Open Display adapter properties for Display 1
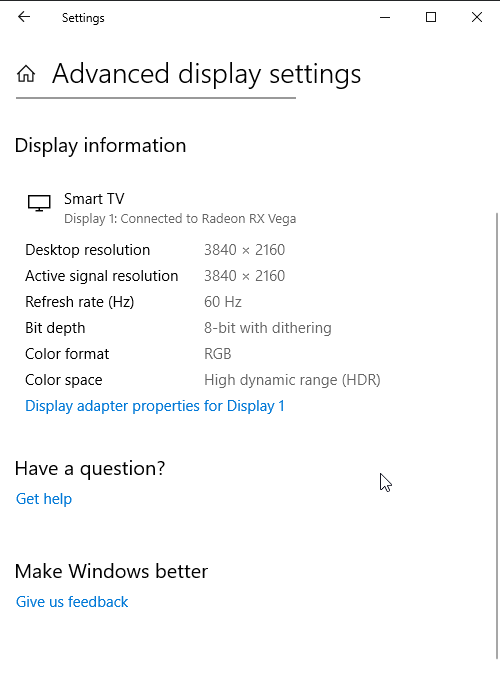 (155, 406)
